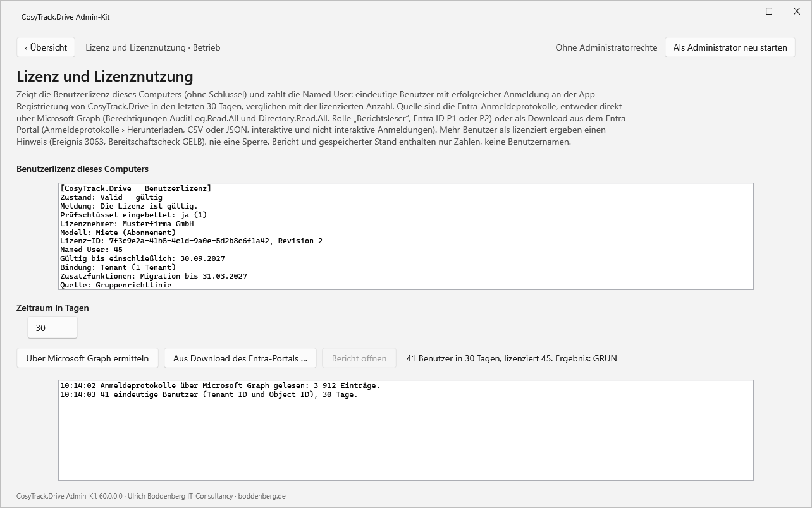Image resolution: width=812 pixels, height=508 pixels.
Task: Click the CosyTrack.Drive Admin-Kit window title
Action: pos(65,17)
